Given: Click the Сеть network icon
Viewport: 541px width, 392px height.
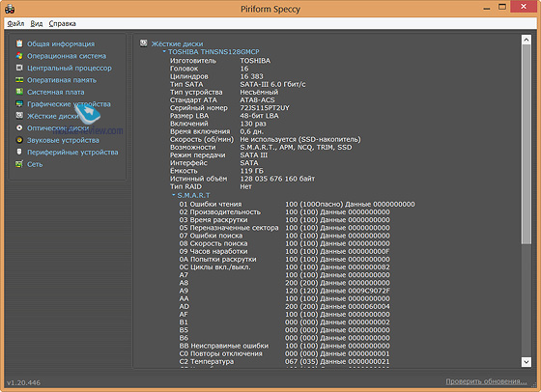Looking at the screenshot, I should 19,164.
